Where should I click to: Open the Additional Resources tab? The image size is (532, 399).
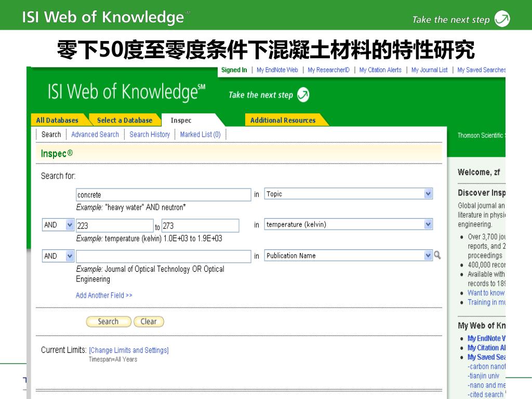click(x=283, y=120)
